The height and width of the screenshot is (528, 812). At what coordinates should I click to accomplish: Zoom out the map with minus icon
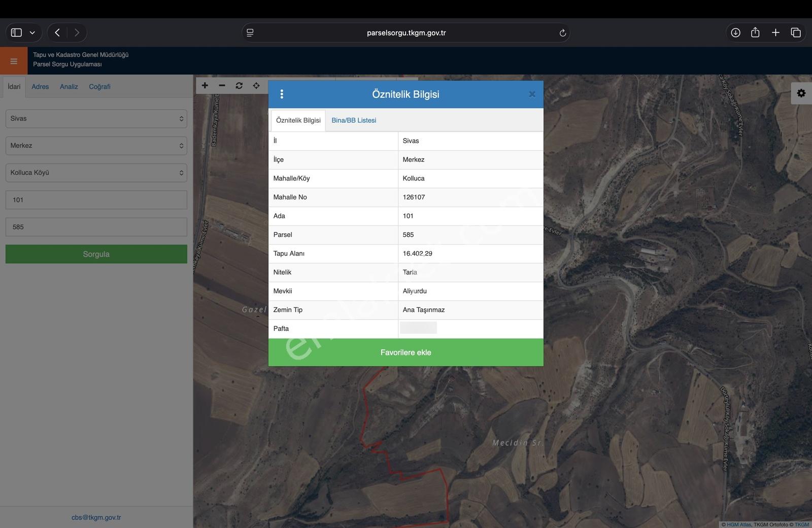click(x=222, y=86)
